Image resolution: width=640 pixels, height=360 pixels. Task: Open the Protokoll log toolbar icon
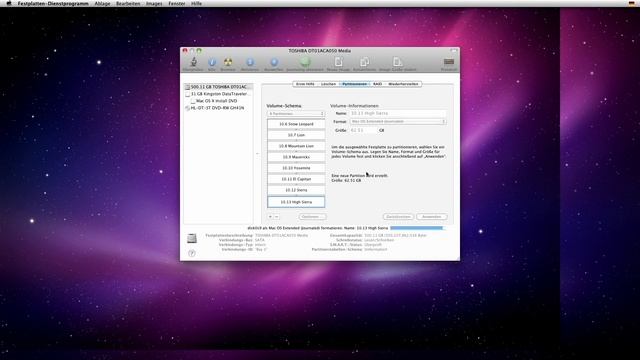(449, 62)
